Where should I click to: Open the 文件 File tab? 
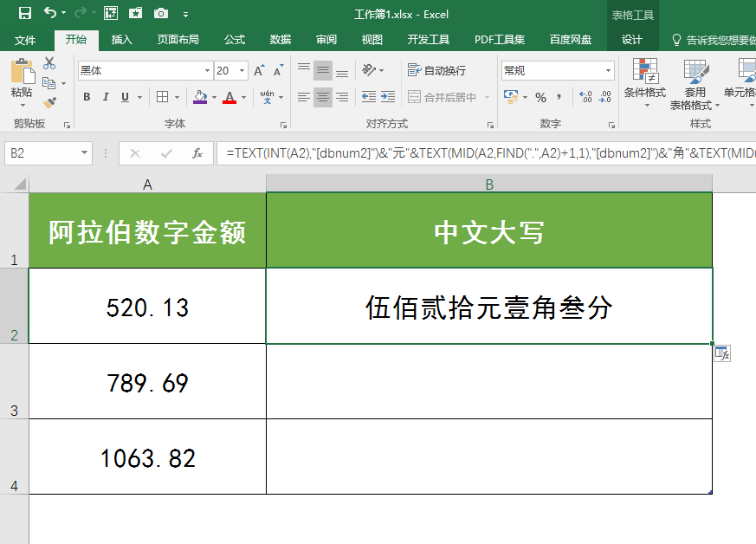(x=25, y=40)
